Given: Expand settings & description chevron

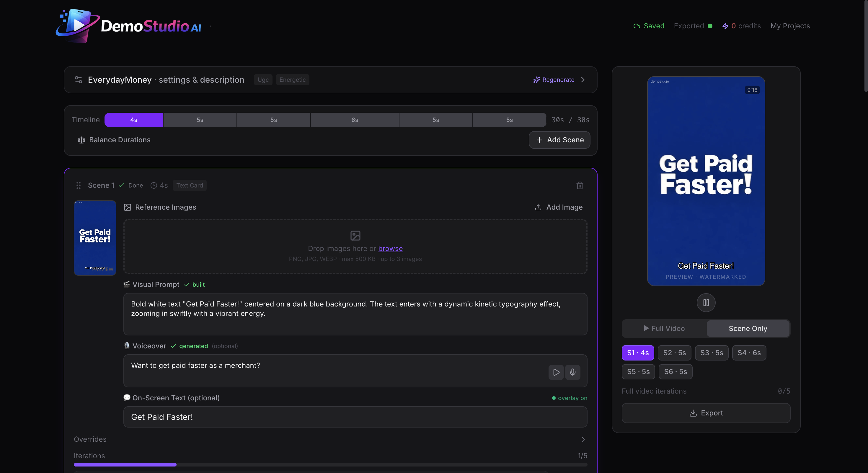Looking at the screenshot, I should [583, 80].
